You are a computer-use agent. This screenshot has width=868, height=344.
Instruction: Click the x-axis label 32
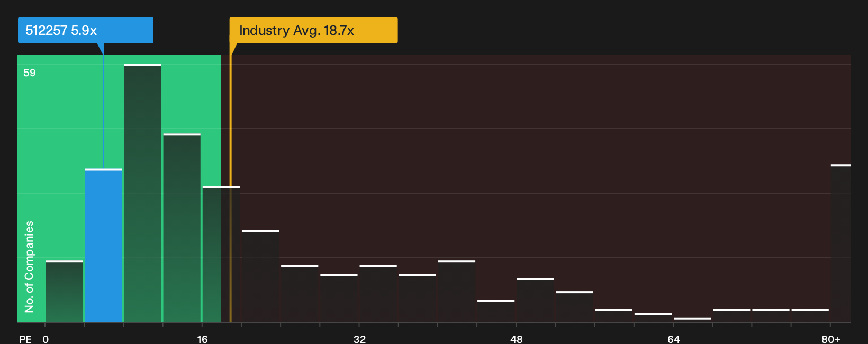(x=359, y=339)
